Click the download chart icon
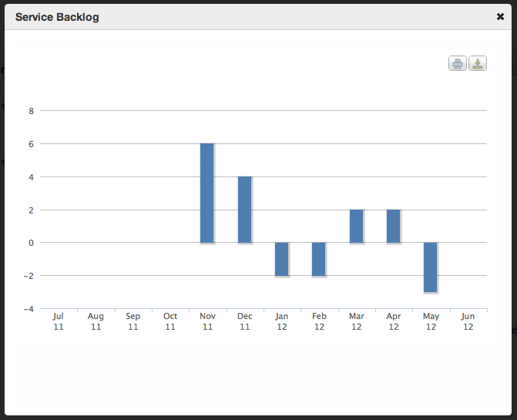 pos(478,64)
